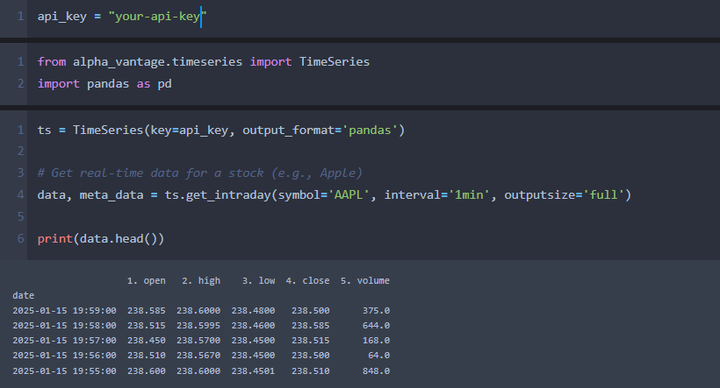The height and width of the screenshot is (388, 720).
Task: Click timestamp 2025-01-15 19:58:00
Action: point(64,326)
